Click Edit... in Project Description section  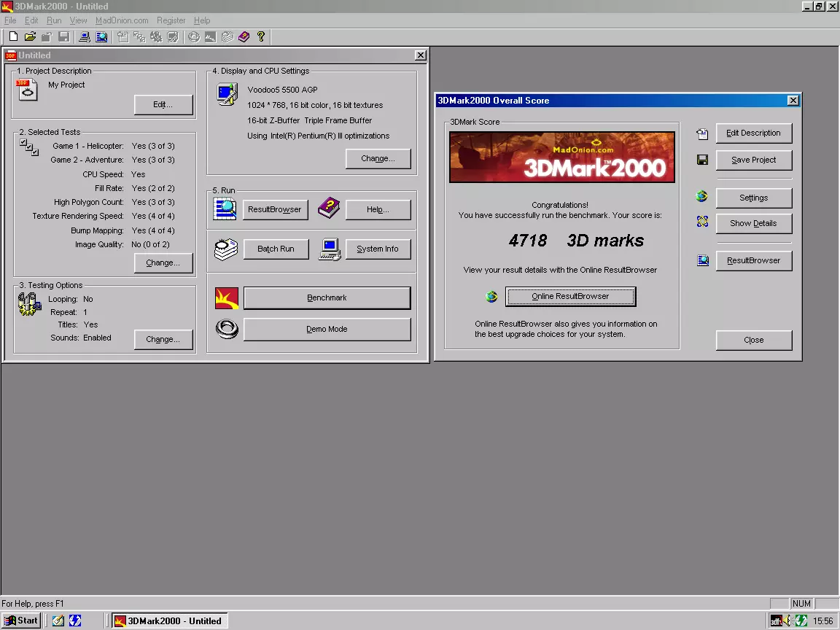tap(163, 104)
